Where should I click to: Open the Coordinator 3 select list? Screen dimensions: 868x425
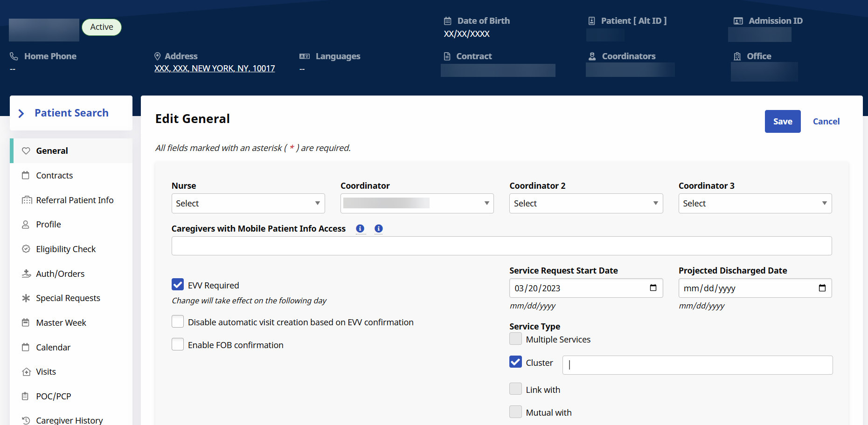coord(755,204)
